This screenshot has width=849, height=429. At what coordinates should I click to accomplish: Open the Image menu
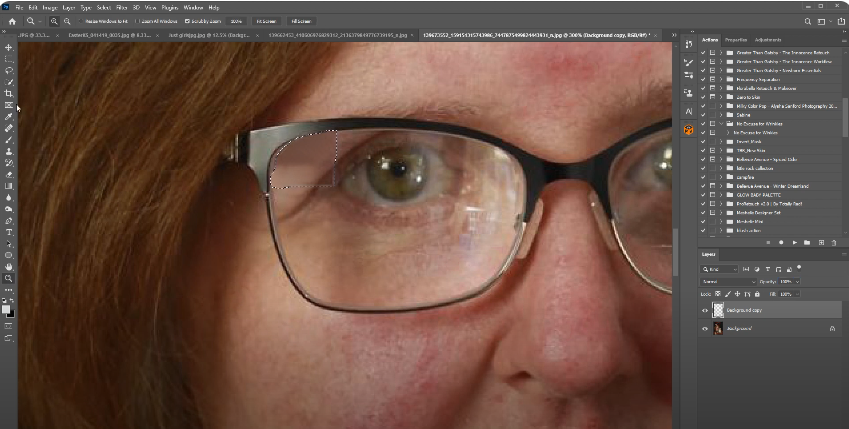[x=50, y=8]
